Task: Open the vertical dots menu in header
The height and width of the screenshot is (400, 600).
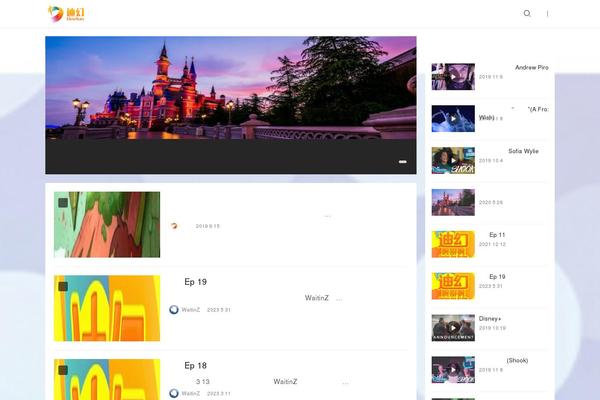Action: point(547,13)
